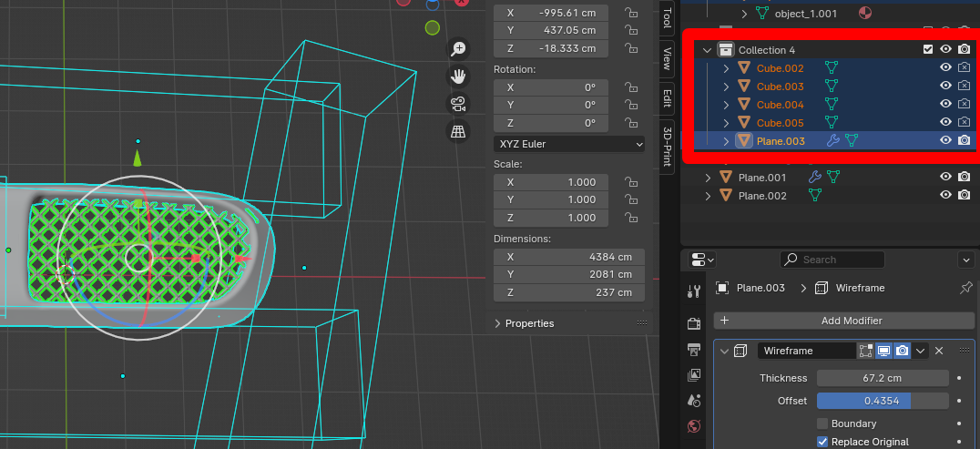Screen dimensions: 980x449
Task: Hide Cube.002 using its eye icon
Action: [945, 67]
